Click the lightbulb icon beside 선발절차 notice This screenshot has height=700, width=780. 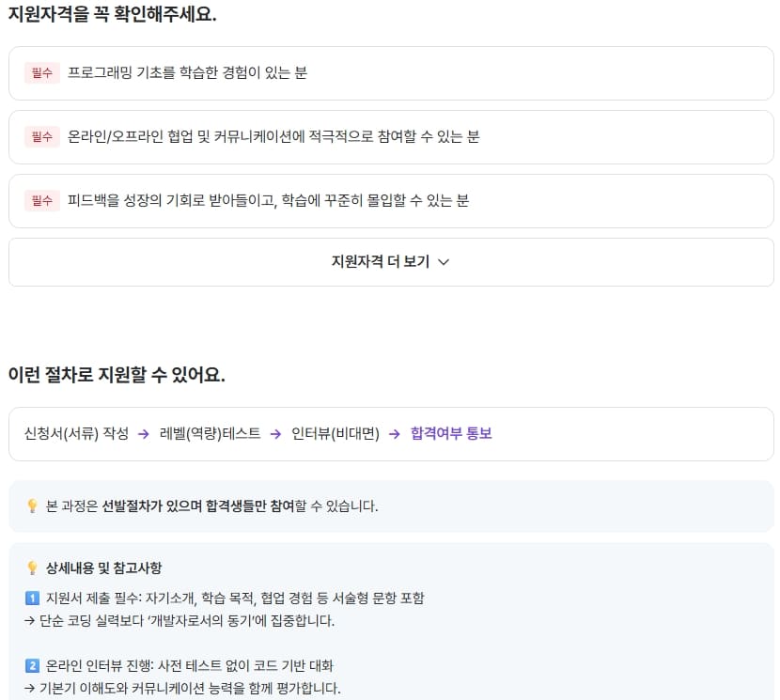click(x=31, y=506)
